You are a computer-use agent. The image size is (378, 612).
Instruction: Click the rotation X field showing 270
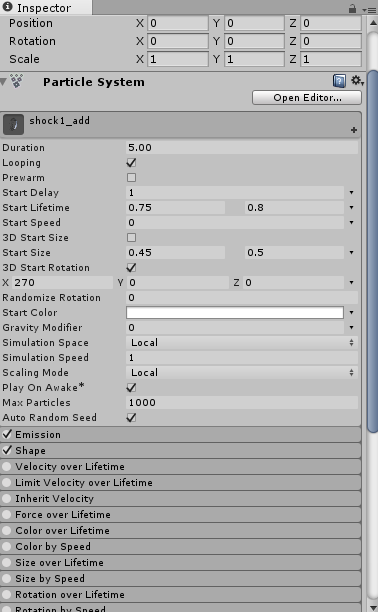[x=62, y=282]
